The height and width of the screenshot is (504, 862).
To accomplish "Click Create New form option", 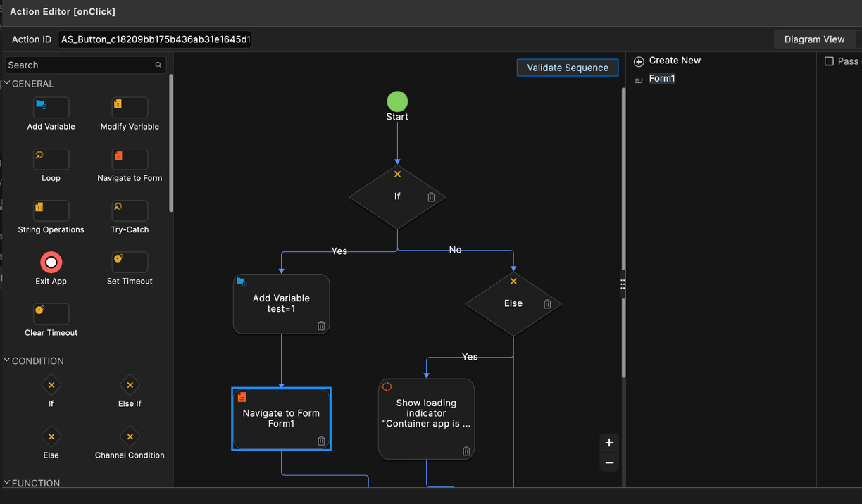I will tap(674, 61).
